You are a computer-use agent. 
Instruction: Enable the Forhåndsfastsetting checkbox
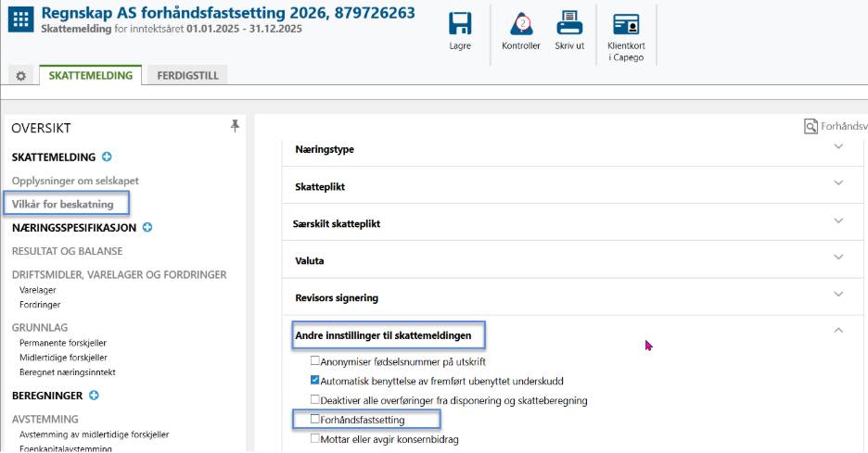315,420
